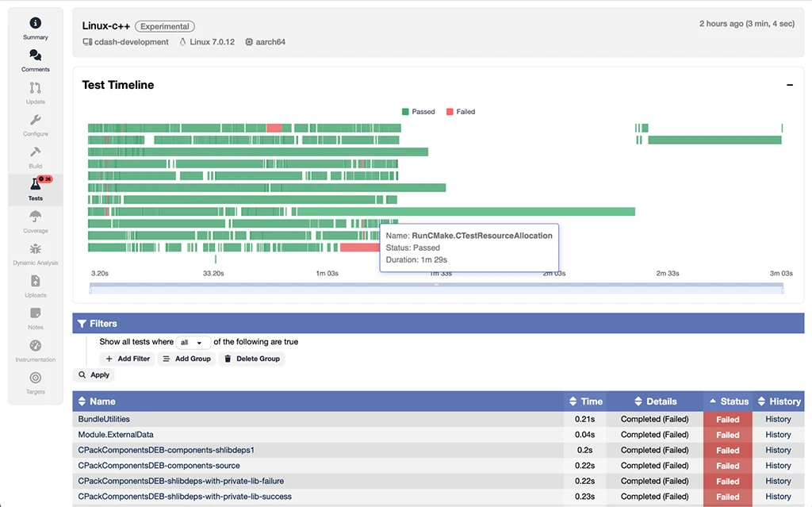This screenshot has width=812, height=507.
Task: Click the Add Filter button
Action: pyautogui.click(x=128, y=359)
